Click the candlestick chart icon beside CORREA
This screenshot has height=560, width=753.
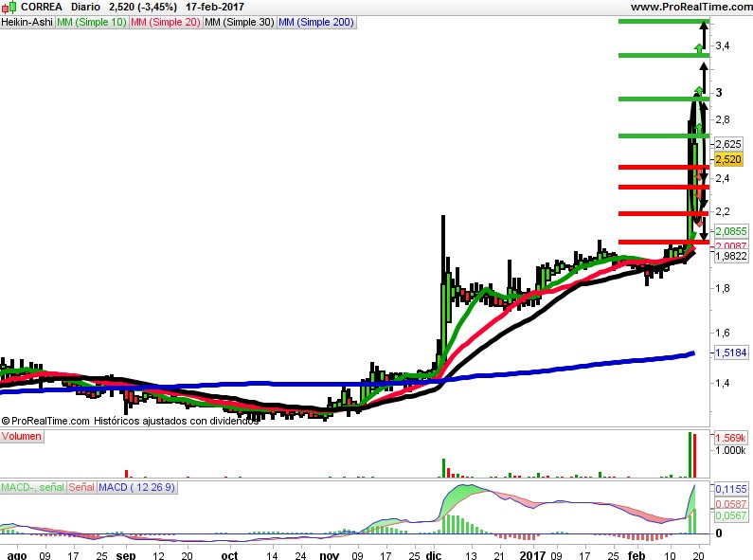(9, 7)
